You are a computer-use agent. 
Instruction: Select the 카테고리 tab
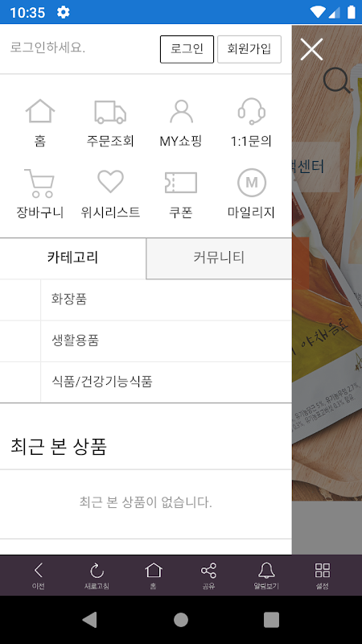pos(73,258)
